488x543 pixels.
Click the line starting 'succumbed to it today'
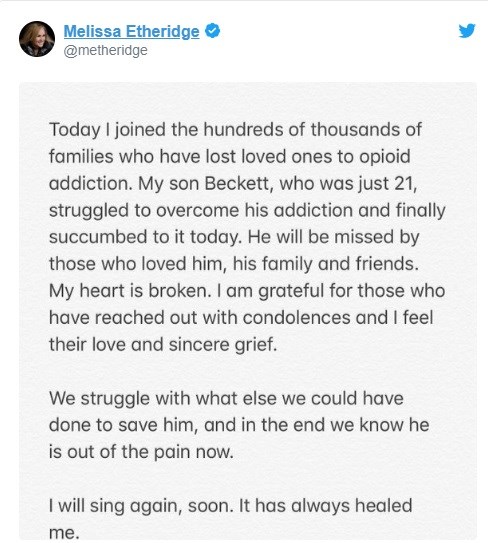234,237
